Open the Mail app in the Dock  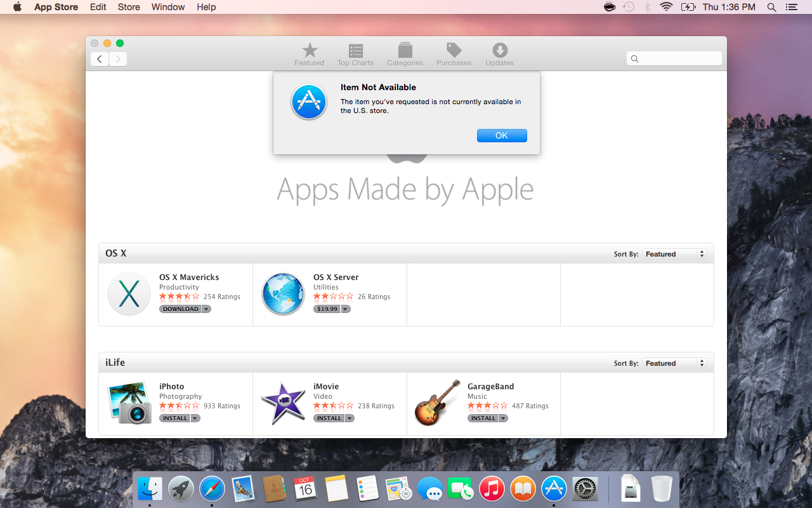coord(244,488)
